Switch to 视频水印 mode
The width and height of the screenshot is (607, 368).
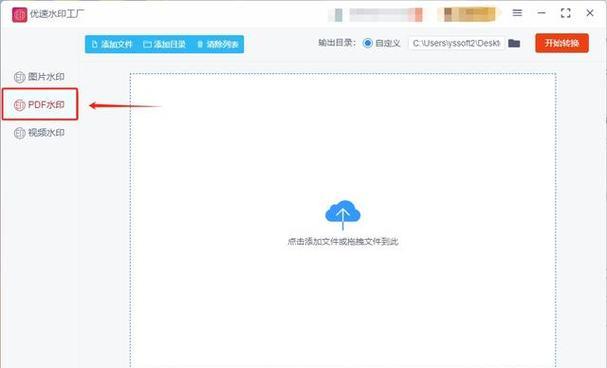coord(39,133)
